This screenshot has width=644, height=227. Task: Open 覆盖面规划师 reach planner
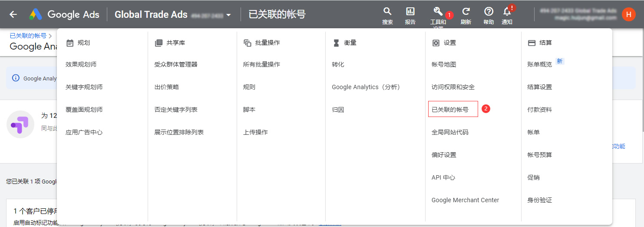click(84, 110)
